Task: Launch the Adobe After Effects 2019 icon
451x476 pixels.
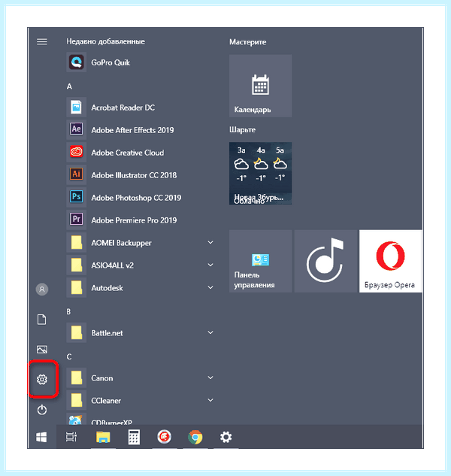Action: (x=76, y=130)
